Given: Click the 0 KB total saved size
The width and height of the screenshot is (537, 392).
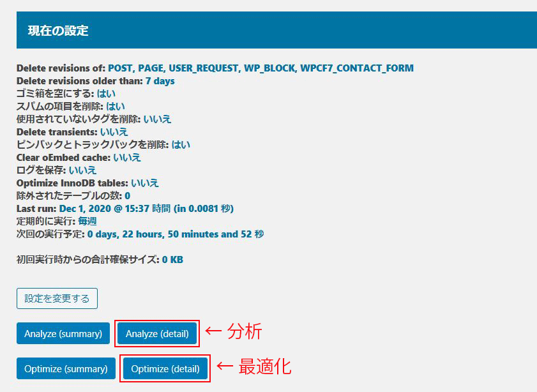Looking at the screenshot, I should coord(172,260).
